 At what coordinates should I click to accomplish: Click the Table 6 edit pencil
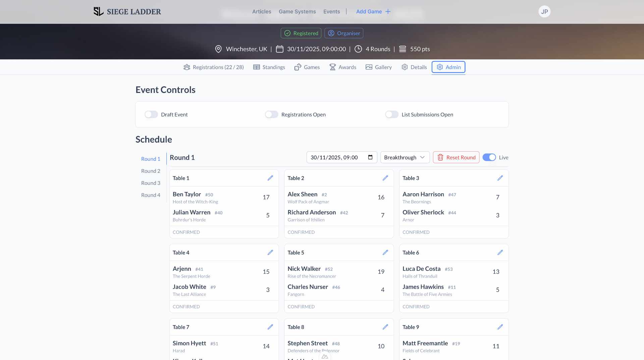[x=500, y=253]
